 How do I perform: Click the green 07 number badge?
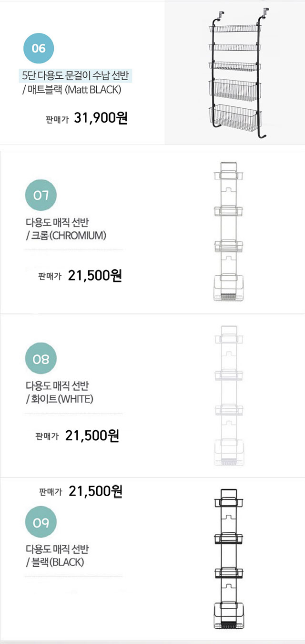tap(41, 195)
